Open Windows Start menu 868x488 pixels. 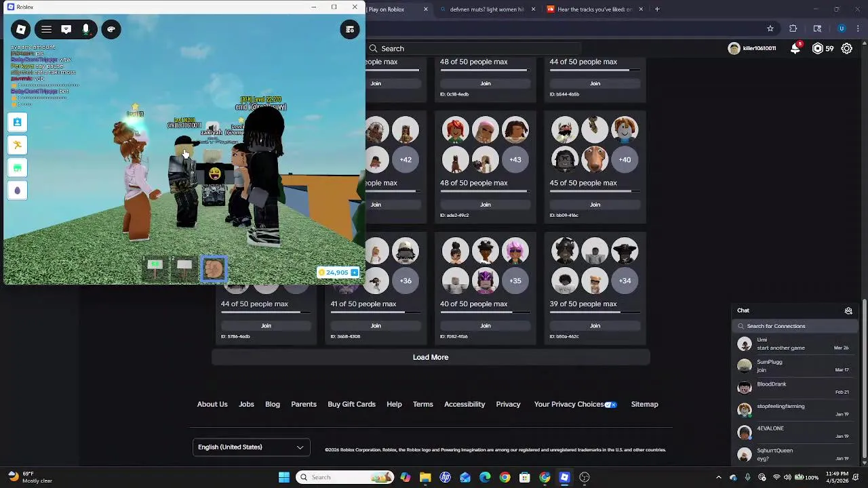(x=284, y=477)
